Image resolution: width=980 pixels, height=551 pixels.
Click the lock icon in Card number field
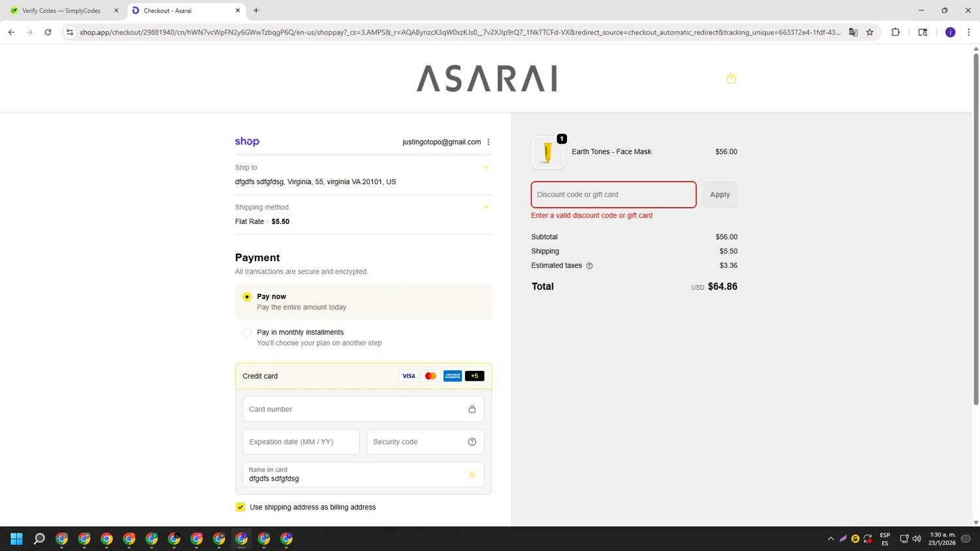[x=472, y=409]
